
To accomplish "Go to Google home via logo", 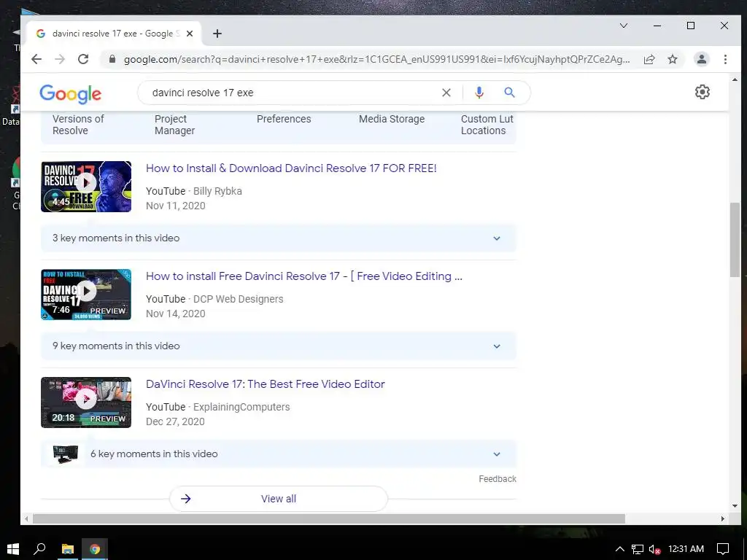I will [x=71, y=94].
